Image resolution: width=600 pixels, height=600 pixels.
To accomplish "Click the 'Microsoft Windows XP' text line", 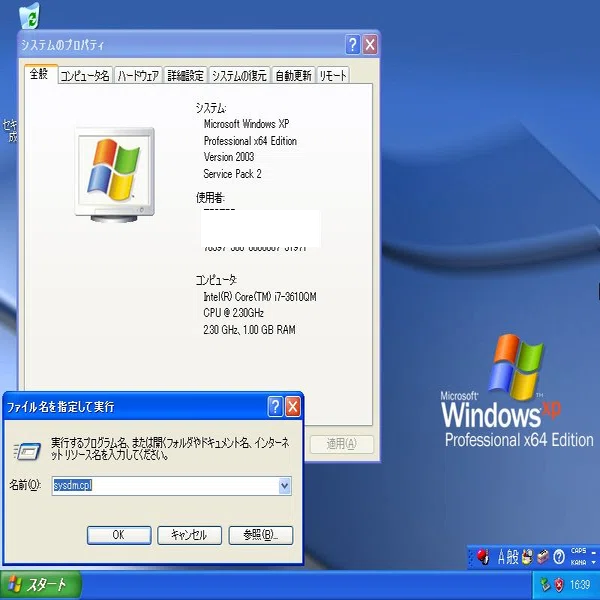I will point(246,124).
